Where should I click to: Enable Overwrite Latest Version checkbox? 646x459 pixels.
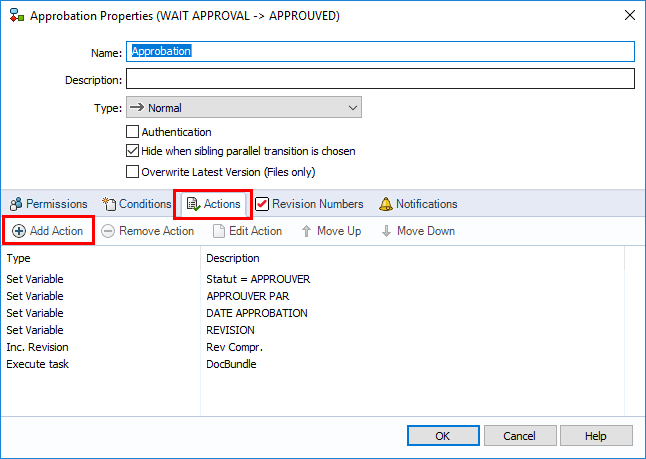pyautogui.click(x=132, y=171)
